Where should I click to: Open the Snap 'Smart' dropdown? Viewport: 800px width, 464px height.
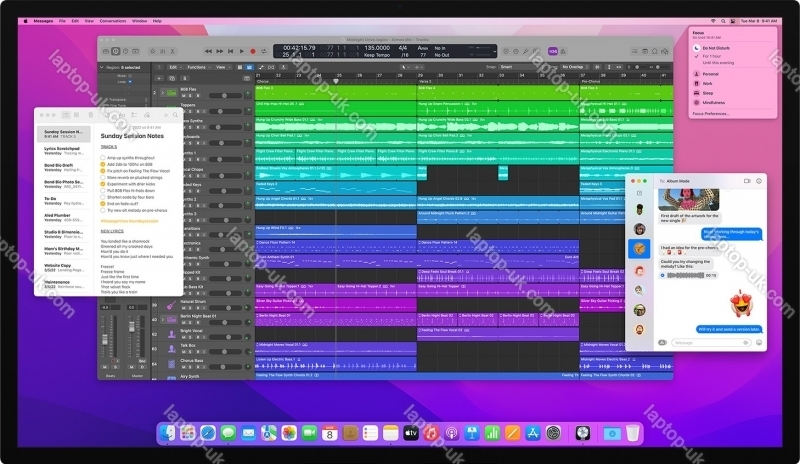[508, 67]
